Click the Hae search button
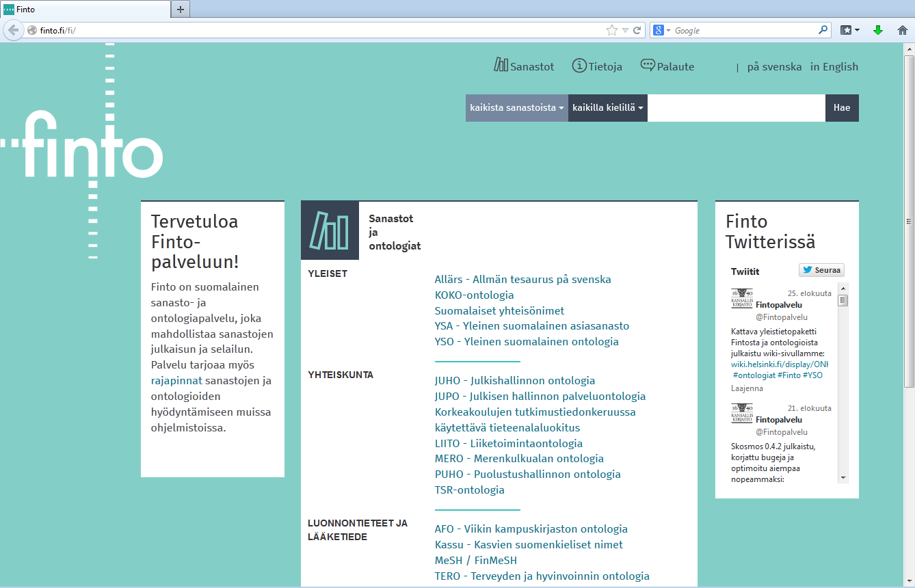 [x=842, y=108]
